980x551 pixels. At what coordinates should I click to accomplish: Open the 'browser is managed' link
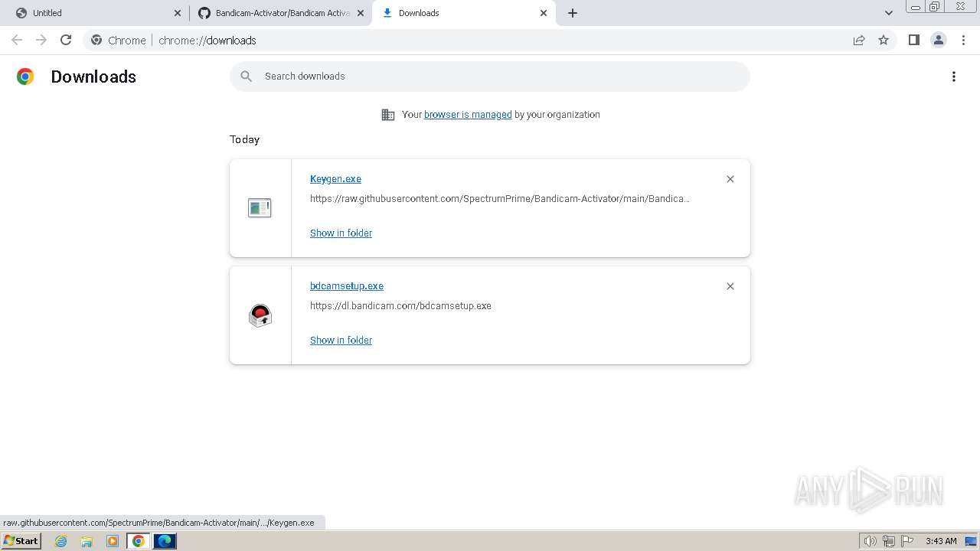(x=468, y=115)
